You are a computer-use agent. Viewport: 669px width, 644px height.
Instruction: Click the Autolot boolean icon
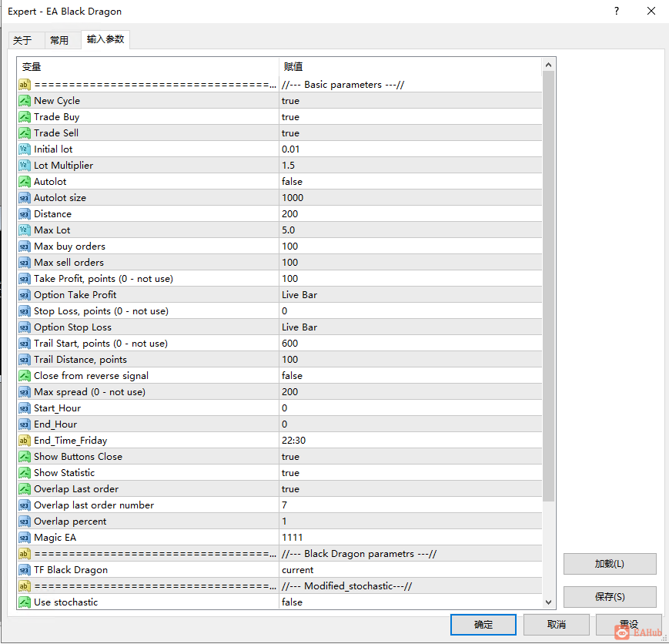click(25, 182)
